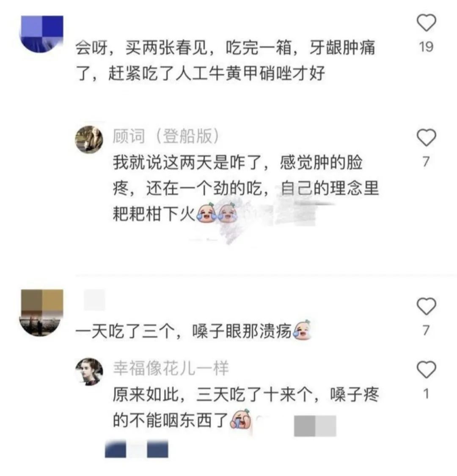457x476 pixels.
Task: Tap the crying emoji after 溃疡
Action: point(302,330)
